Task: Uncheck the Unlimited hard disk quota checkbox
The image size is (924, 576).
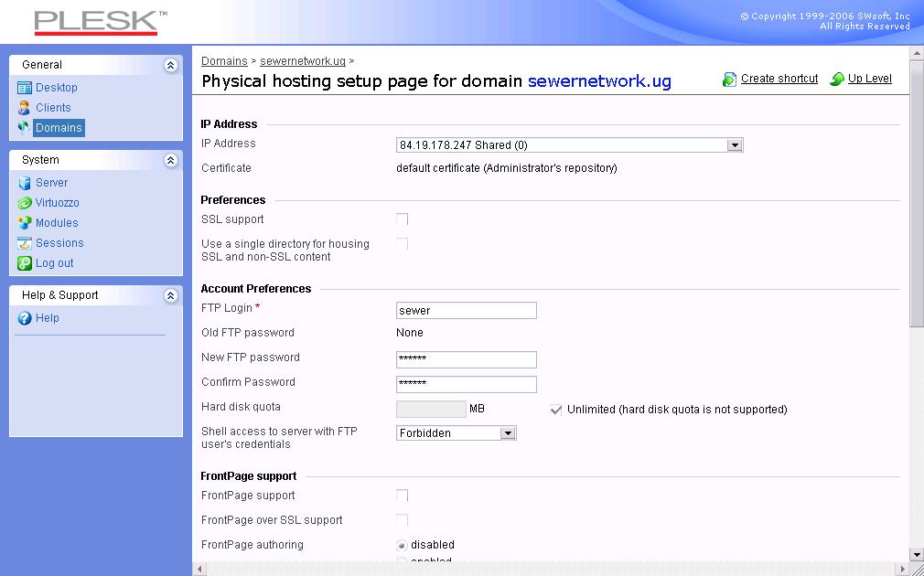Action: click(x=555, y=410)
